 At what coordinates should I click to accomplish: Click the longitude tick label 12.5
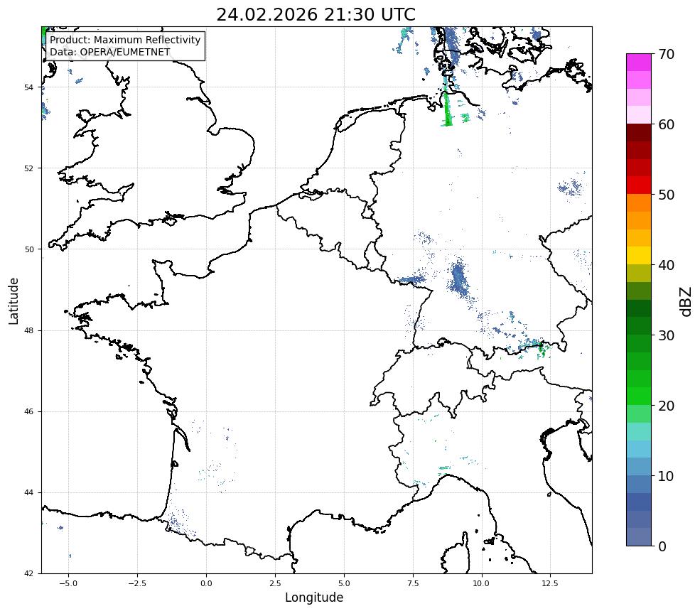pos(550,583)
